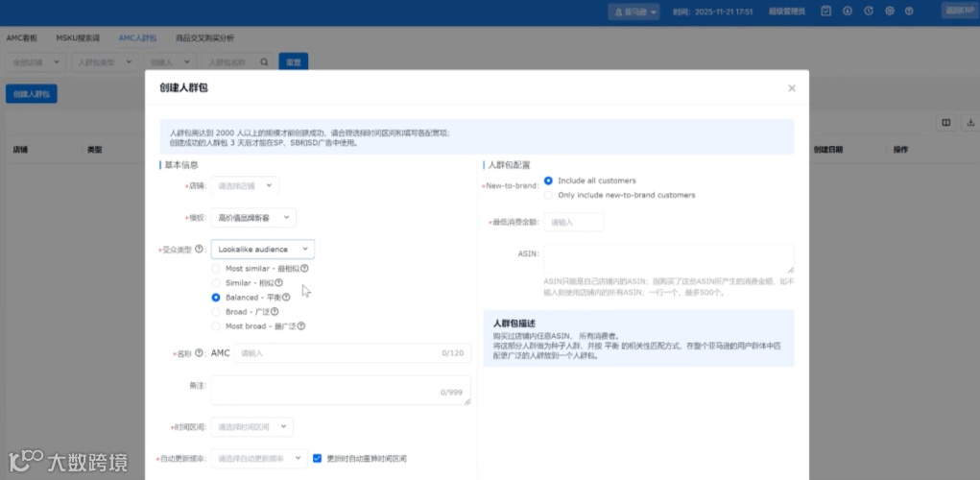This screenshot has width=980, height=480.
Task: Click help icon next to Most similar
Action: tap(304, 268)
